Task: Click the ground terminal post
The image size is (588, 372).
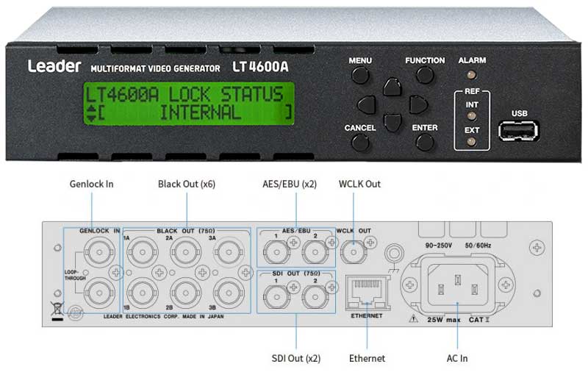Action: pyautogui.click(x=394, y=254)
